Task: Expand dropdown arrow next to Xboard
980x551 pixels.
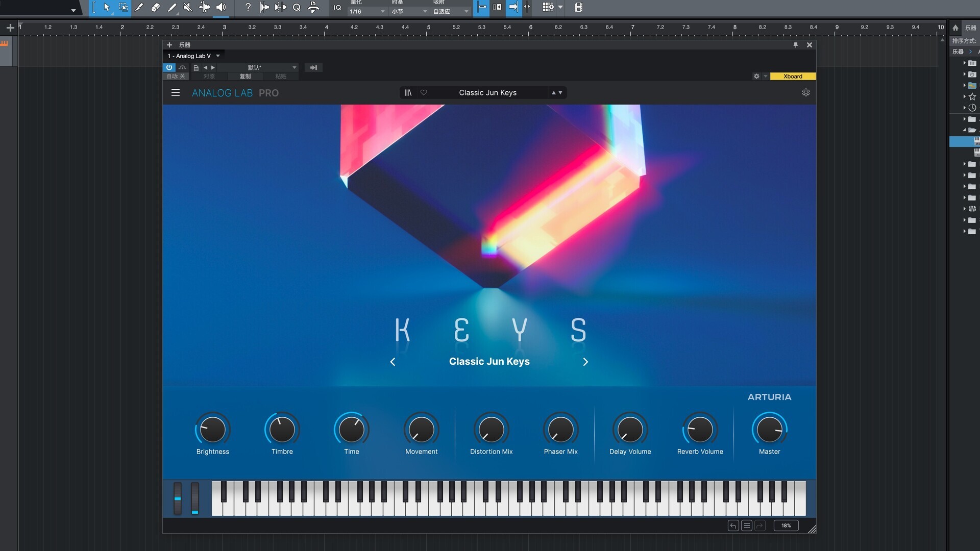Action: [766, 77]
